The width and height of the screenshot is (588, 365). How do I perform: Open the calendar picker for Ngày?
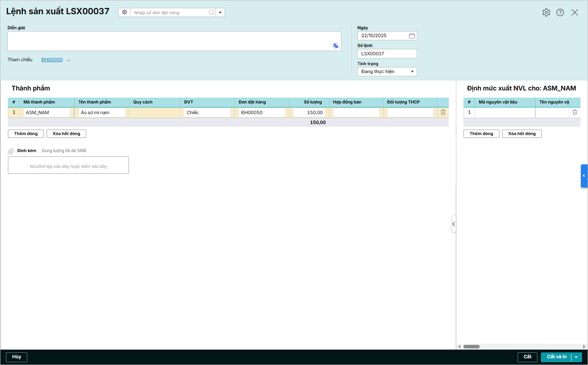point(412,36)
